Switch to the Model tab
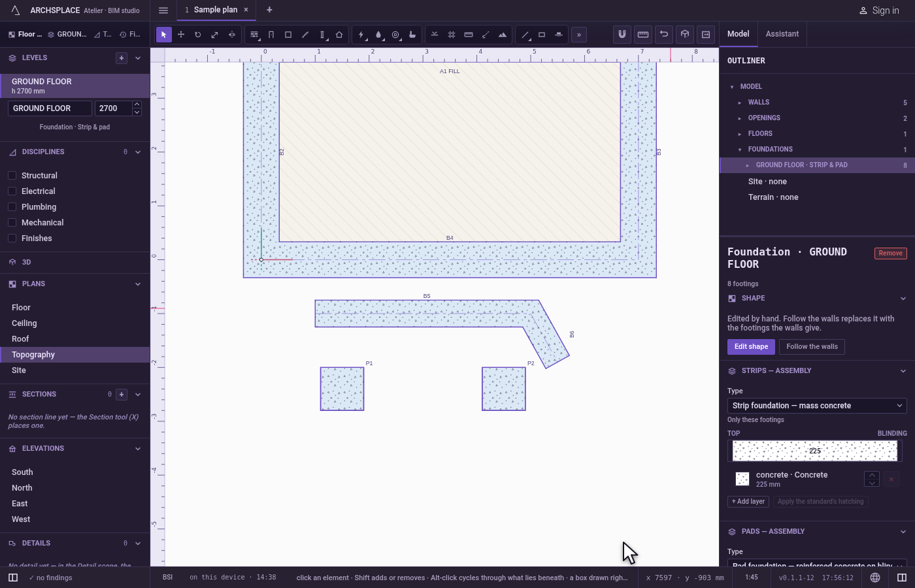 (x=739, y=34)
